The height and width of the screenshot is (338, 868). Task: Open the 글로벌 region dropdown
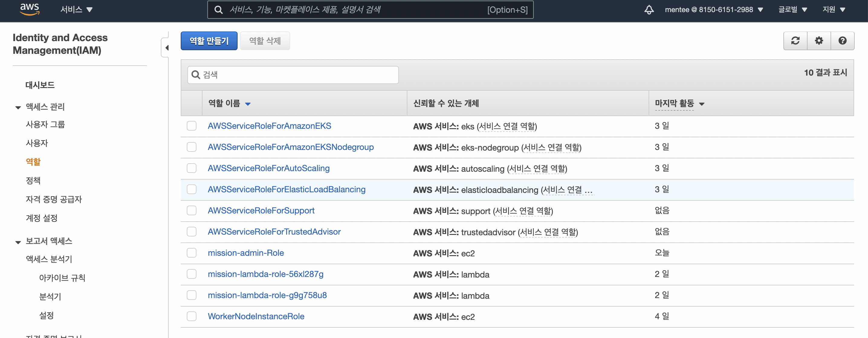pyautogui.click(x=792, y=9)
